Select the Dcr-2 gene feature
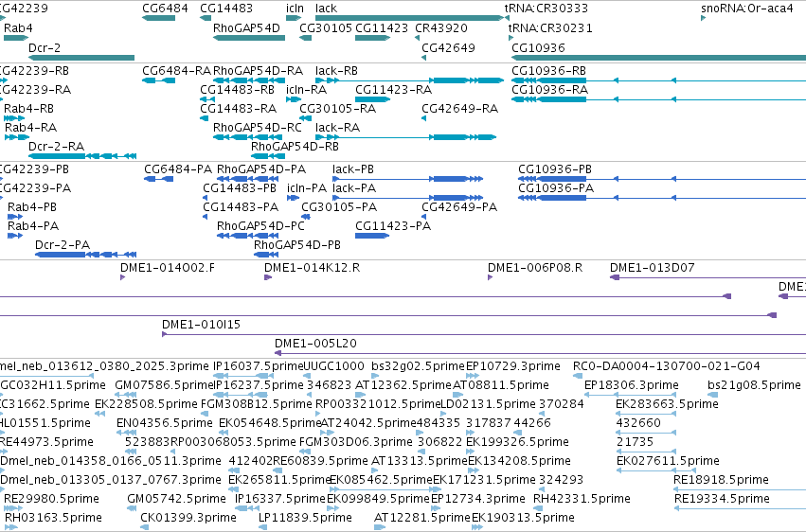The width and height of the screenshot is (806, 532). point(81,58)
